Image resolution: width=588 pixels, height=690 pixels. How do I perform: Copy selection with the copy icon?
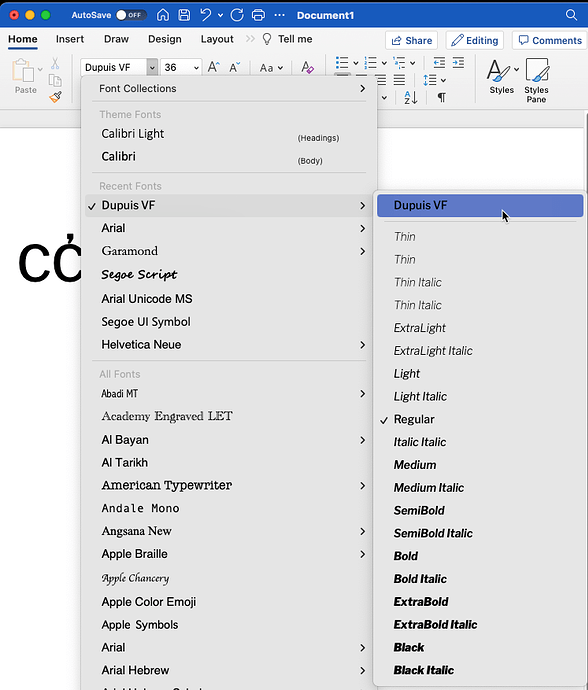[55, 81]
